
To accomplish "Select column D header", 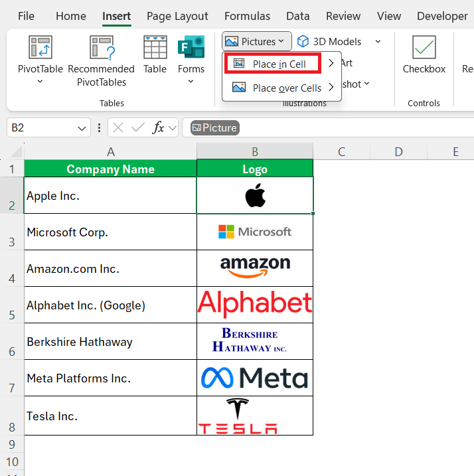I will click(x=399, y=151).
